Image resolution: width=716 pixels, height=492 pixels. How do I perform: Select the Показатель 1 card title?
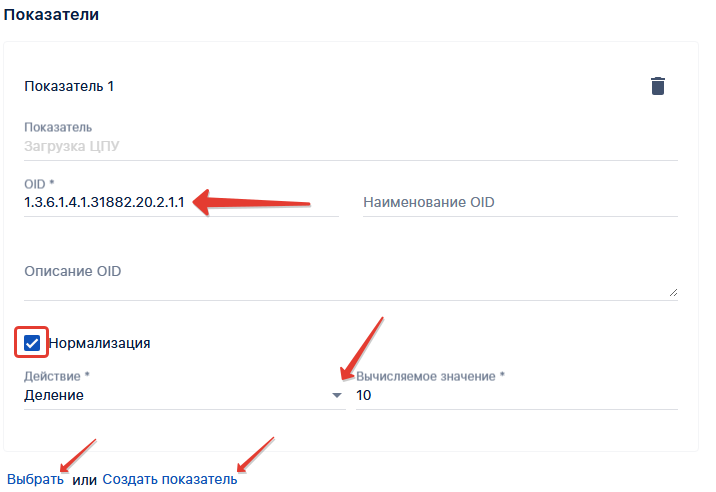pos(69,86)
